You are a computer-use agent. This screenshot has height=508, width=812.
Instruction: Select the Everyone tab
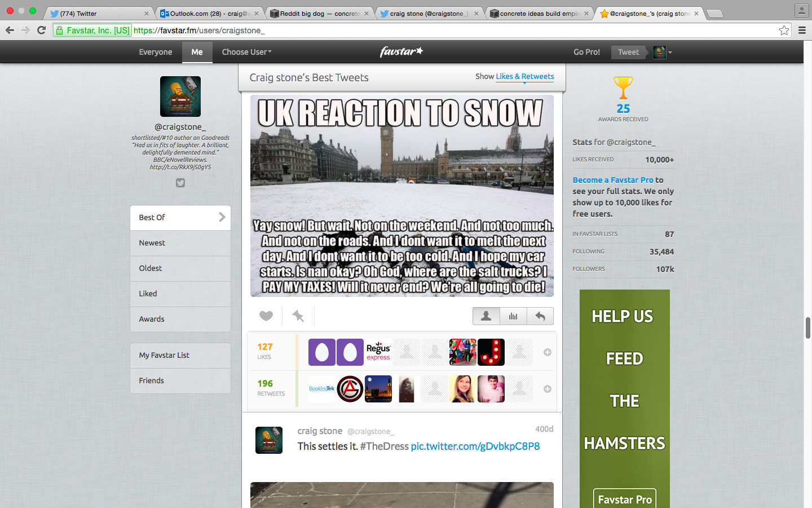pos(156,52)
